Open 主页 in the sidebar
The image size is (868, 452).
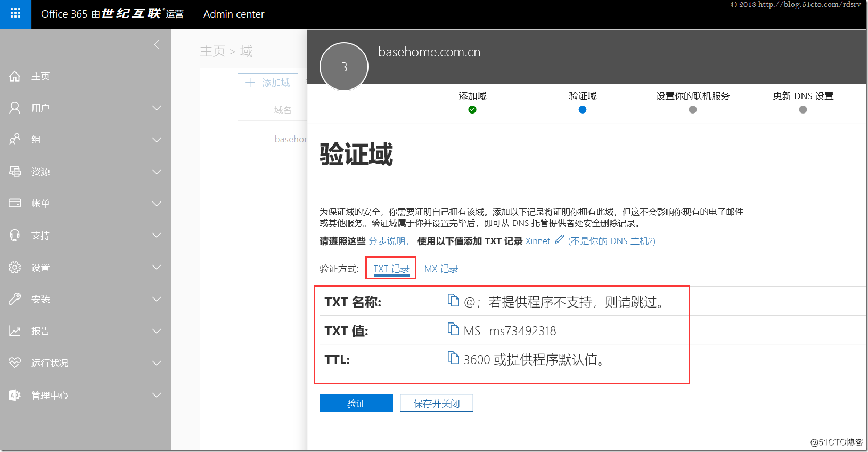tap(86, 76)
